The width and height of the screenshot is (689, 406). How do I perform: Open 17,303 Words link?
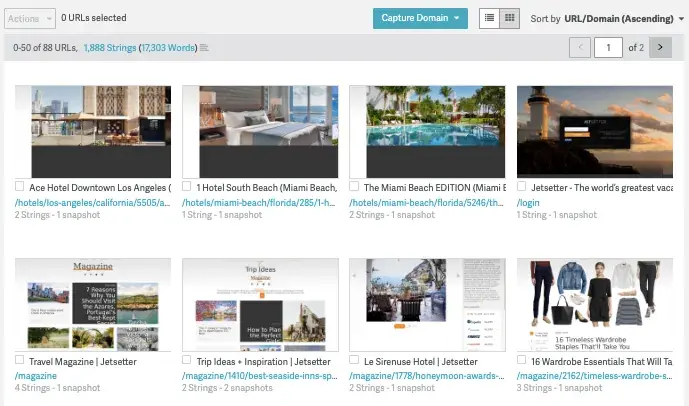click(168, 47)
